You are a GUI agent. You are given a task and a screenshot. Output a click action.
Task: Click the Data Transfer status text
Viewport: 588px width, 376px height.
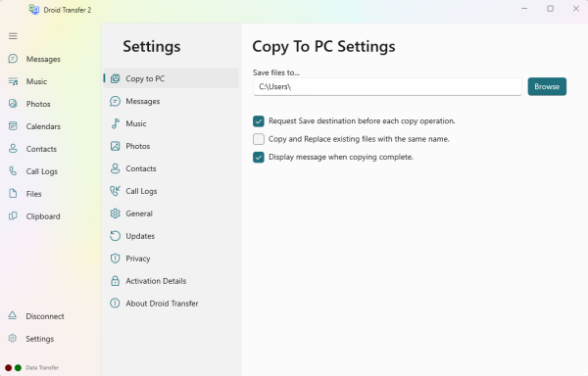coord(42,368)
